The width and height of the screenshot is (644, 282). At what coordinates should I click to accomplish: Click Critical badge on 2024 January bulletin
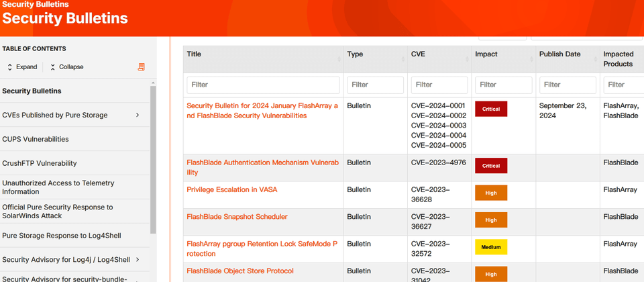pyautogui.click(x=491, y=109)
